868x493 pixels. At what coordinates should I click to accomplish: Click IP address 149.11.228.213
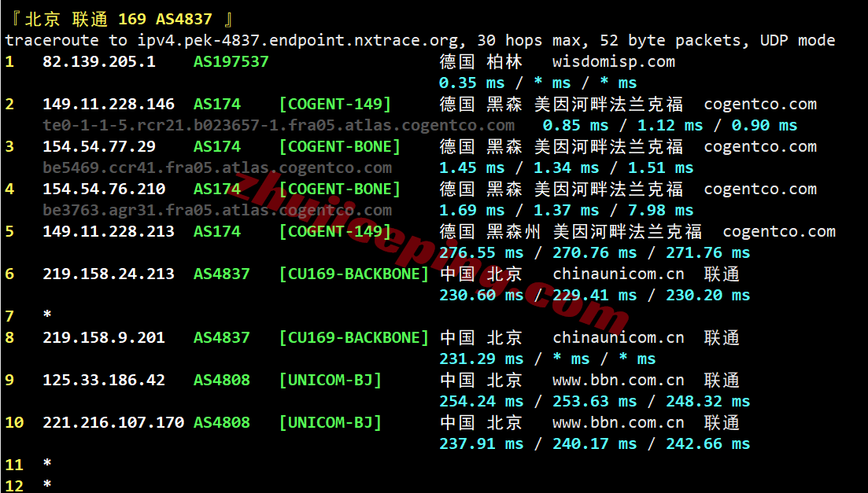109,231
